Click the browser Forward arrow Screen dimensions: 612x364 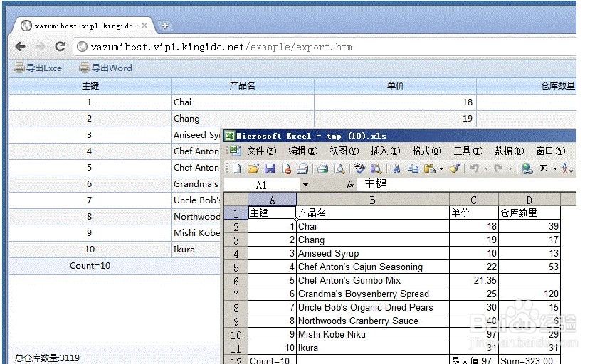(x=40, y=47)
